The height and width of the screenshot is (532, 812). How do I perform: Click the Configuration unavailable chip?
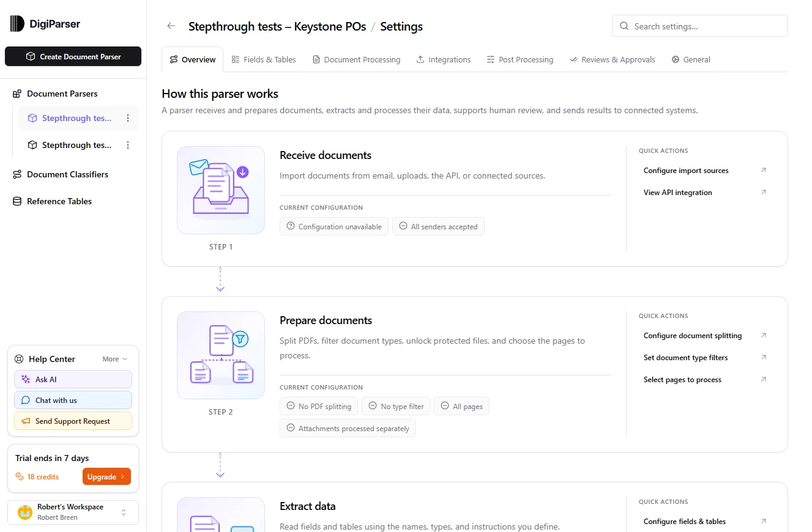click(334, 226)
